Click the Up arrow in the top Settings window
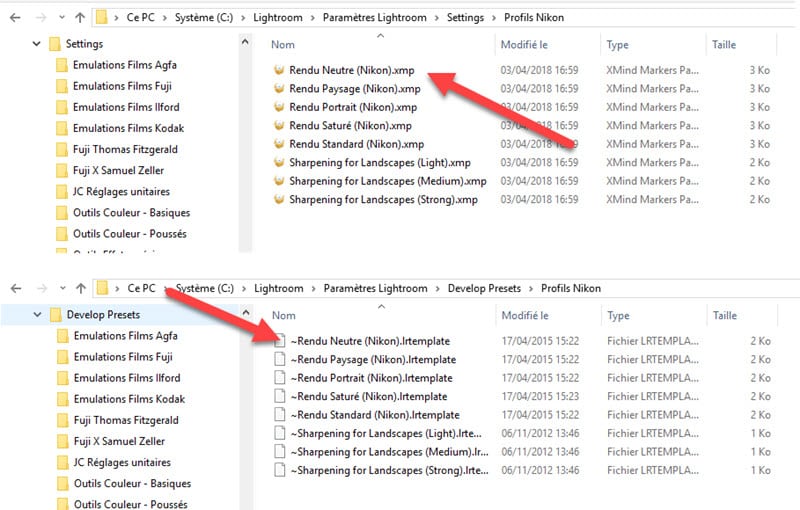 click(80, 17)
